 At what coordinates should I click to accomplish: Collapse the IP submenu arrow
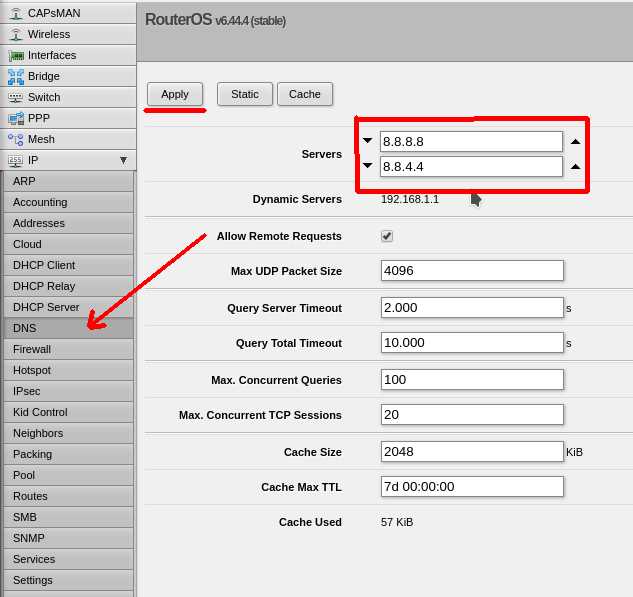(x=124, y=160)
